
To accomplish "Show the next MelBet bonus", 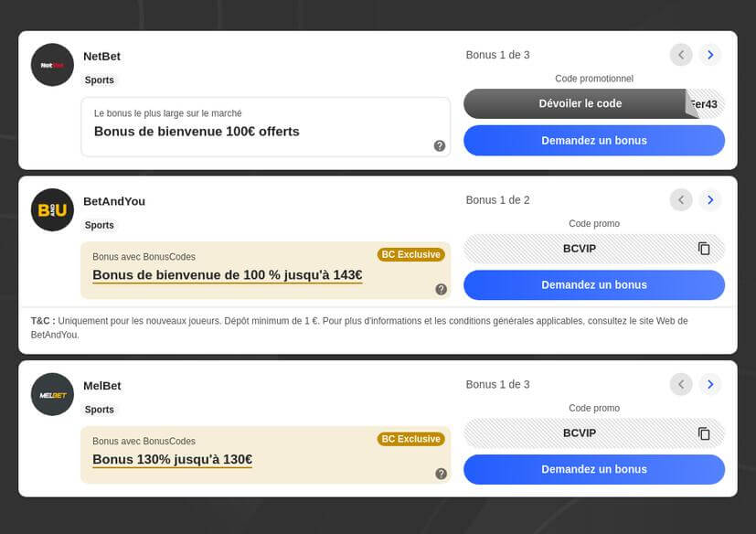I will tap(710, 384).
